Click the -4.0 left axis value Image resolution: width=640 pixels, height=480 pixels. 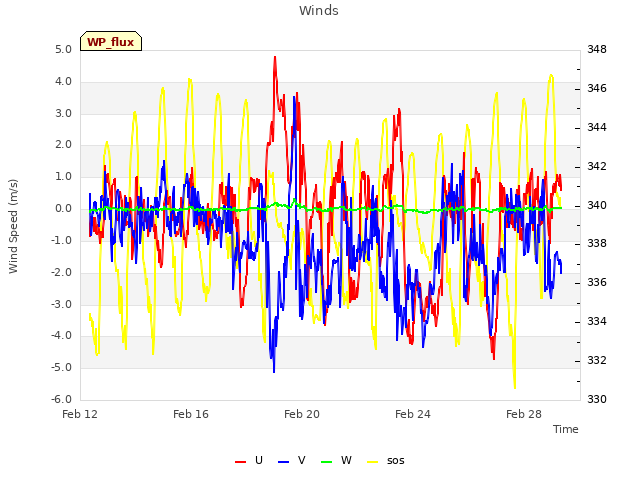coord(62,336)
